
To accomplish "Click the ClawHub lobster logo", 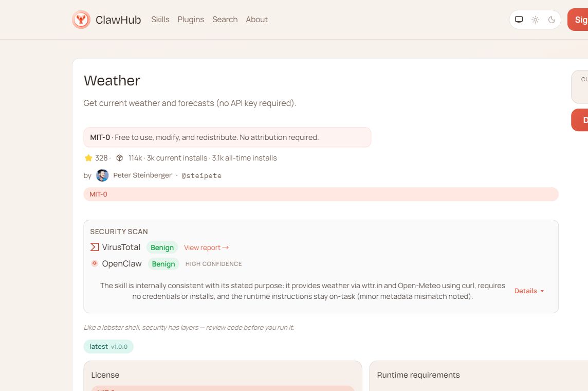I will (x=81, y=20).
